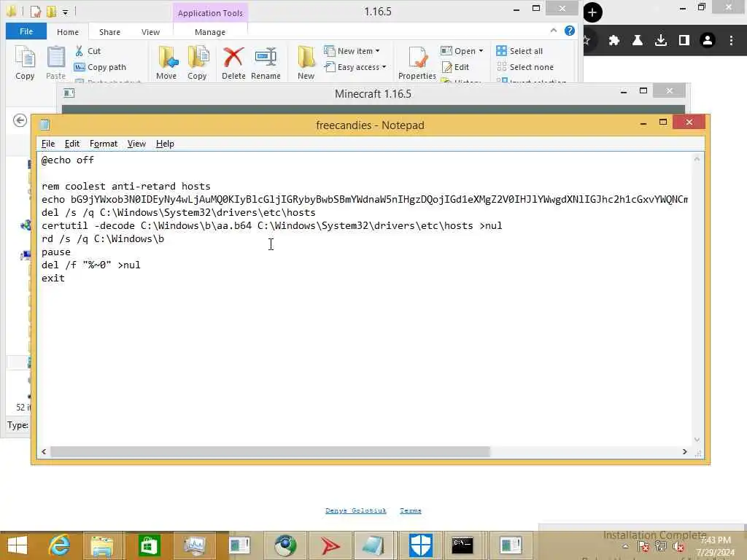Click the Paste icon in Explorer ribbon

click(55, 63)
